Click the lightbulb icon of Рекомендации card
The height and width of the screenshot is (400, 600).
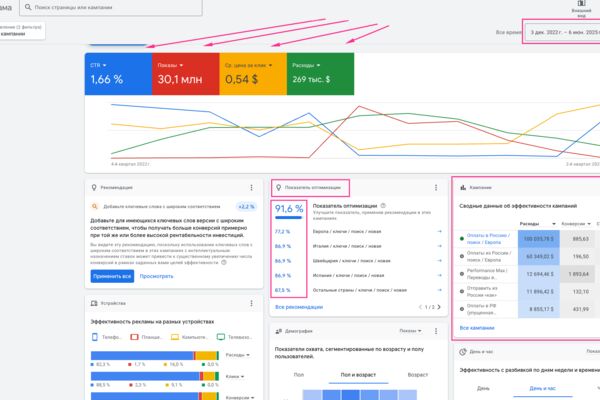[x=94, y=188]
